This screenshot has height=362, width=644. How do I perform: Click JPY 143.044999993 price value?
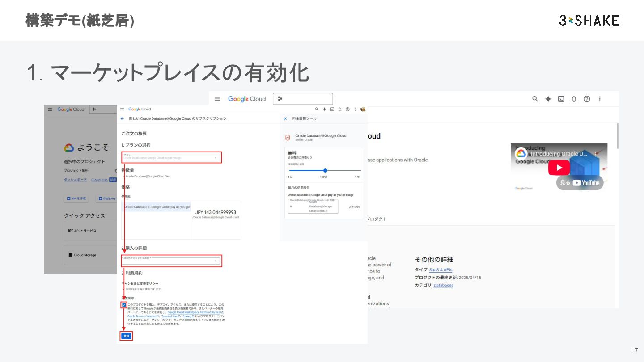(216, 212)
